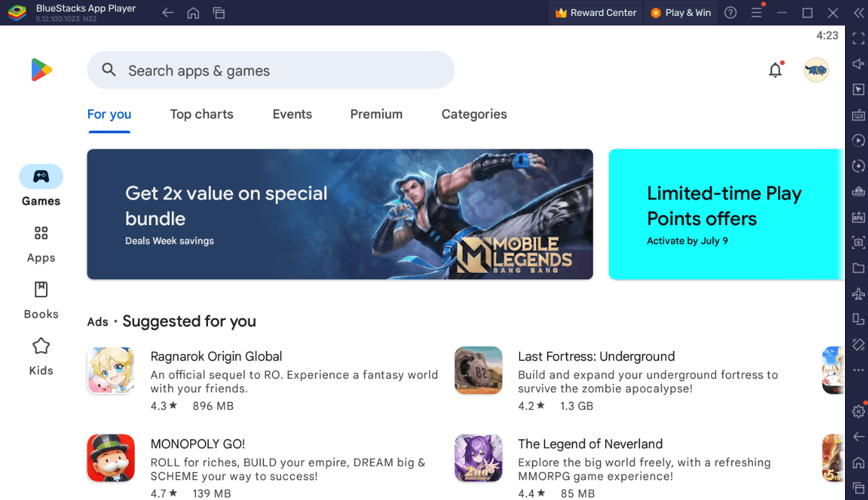This screenshot has width=868, height=500.
Task: Click the Last Fortress: Underground title
Action: pos(596,357)
